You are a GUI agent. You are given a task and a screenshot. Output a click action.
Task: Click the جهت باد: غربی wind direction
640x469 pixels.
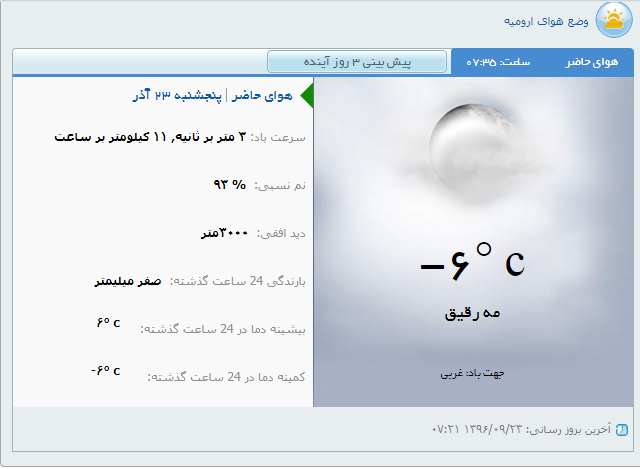coord(472,373)
